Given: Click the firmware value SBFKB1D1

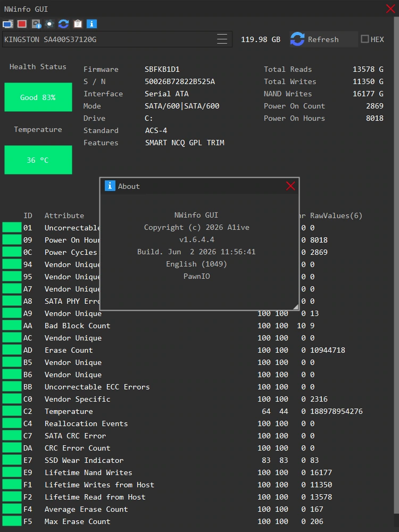Looking at the screenshot, I should 162,69.
